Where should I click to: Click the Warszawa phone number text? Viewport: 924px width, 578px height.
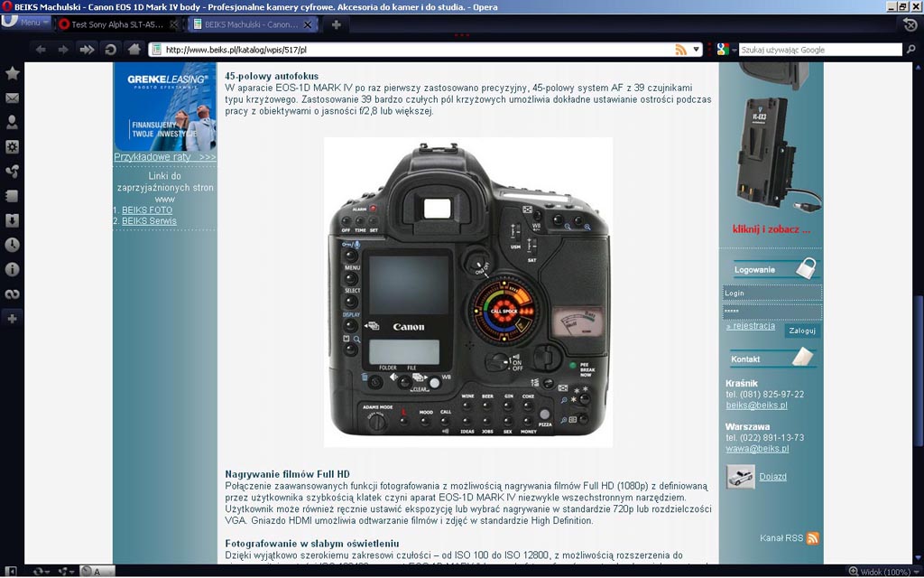pos(765,438)
